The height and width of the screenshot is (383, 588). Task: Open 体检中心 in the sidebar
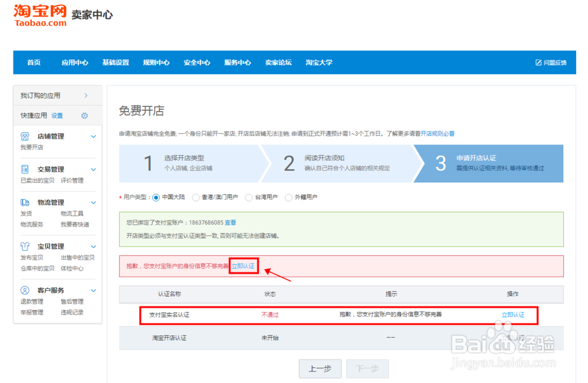tap(72, 268)
